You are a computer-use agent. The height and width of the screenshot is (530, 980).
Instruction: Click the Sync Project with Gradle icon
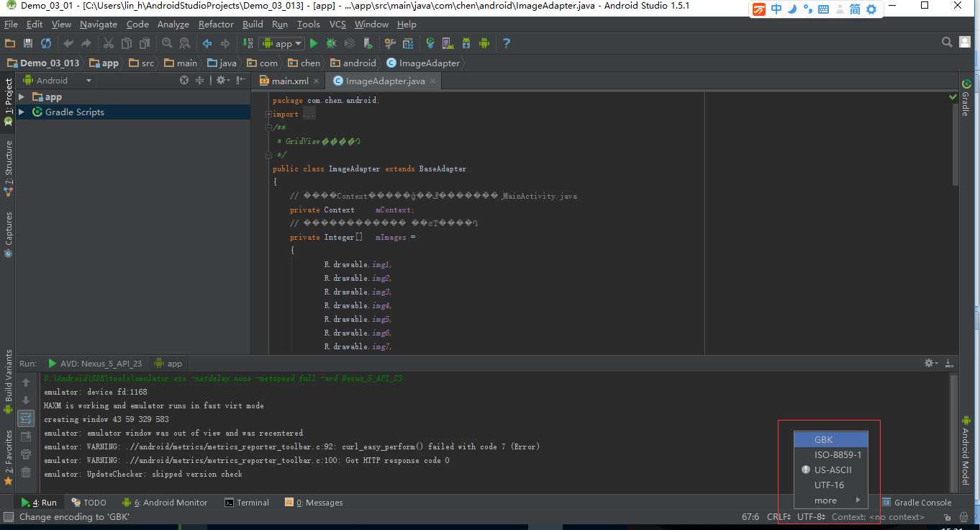click(430, 43)
